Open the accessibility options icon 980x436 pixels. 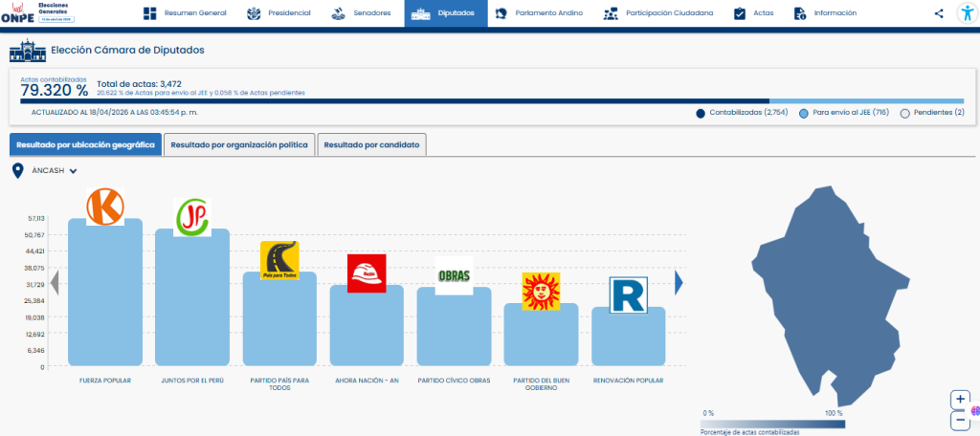(966, 13)
